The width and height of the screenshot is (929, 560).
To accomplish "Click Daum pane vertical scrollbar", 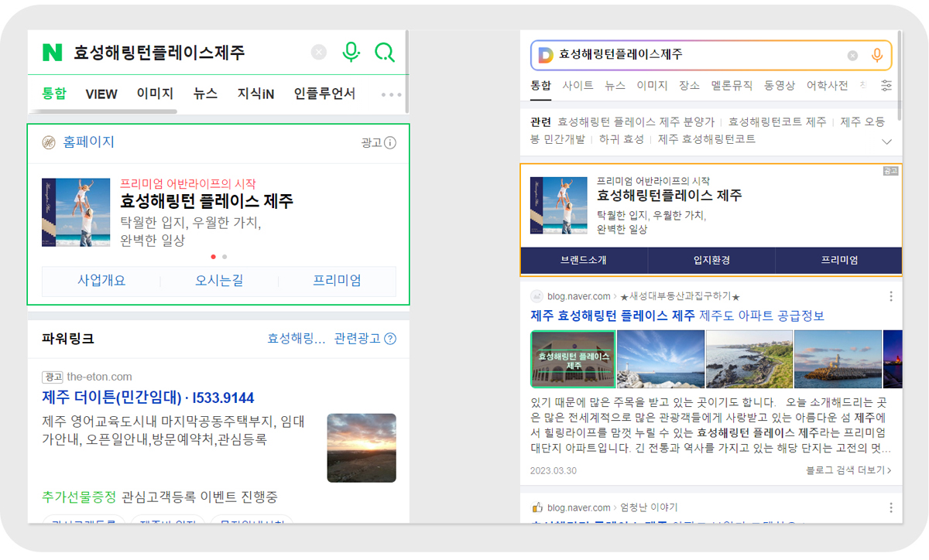I will (x=900, y=76).
